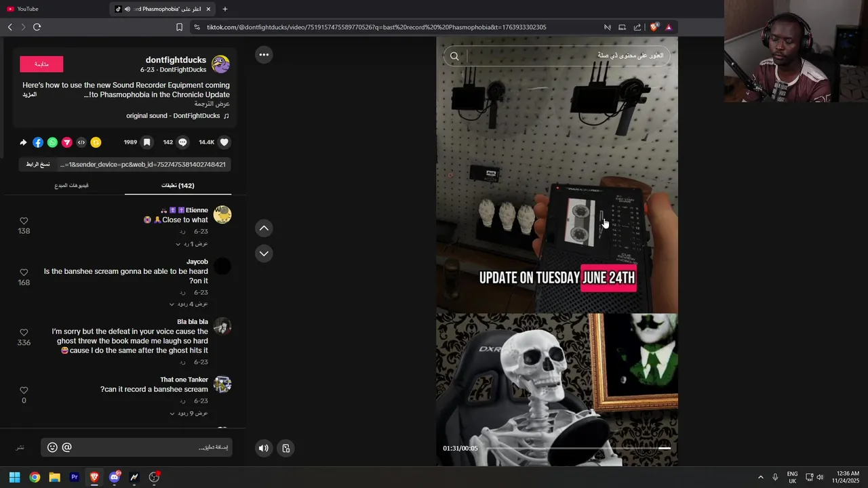Open That one Tanker's profile picture
Image resolution: width=868 pixels, height=488 pixels.
point(222,384)
